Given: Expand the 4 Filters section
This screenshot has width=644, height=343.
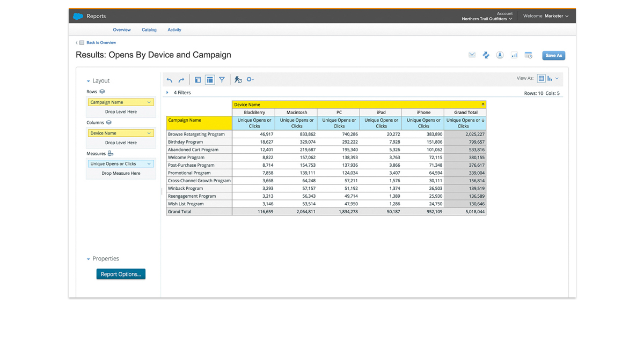Looking at the screenshot, I should coord(167,93).
